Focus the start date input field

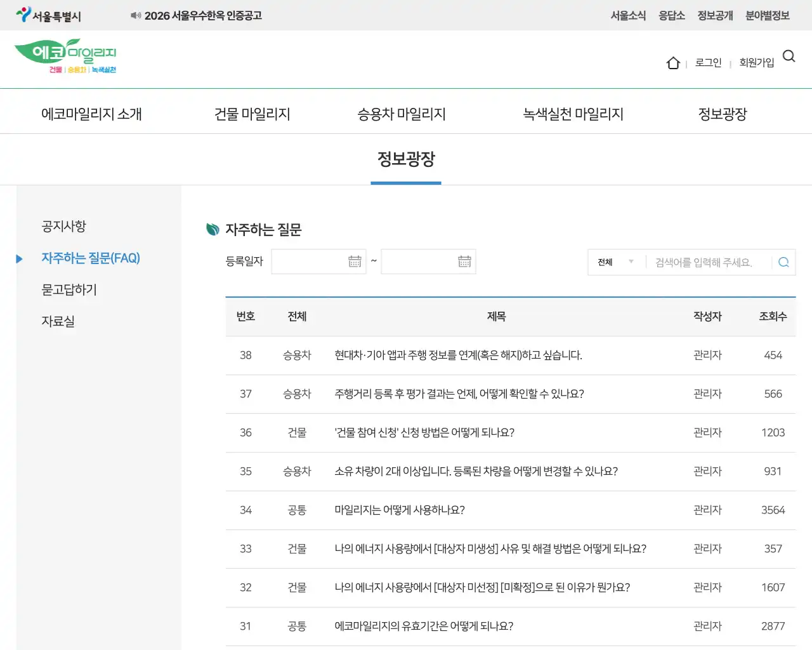(318, 262)
